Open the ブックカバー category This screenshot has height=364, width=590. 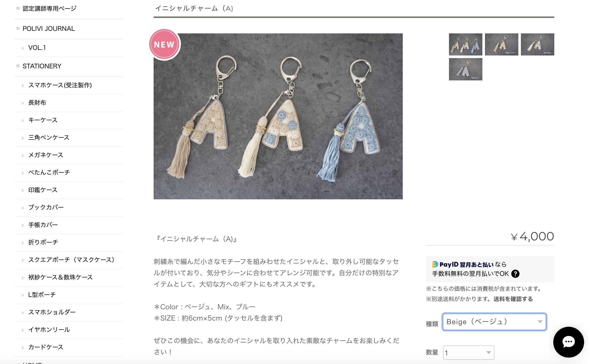[x=46, y=207]
